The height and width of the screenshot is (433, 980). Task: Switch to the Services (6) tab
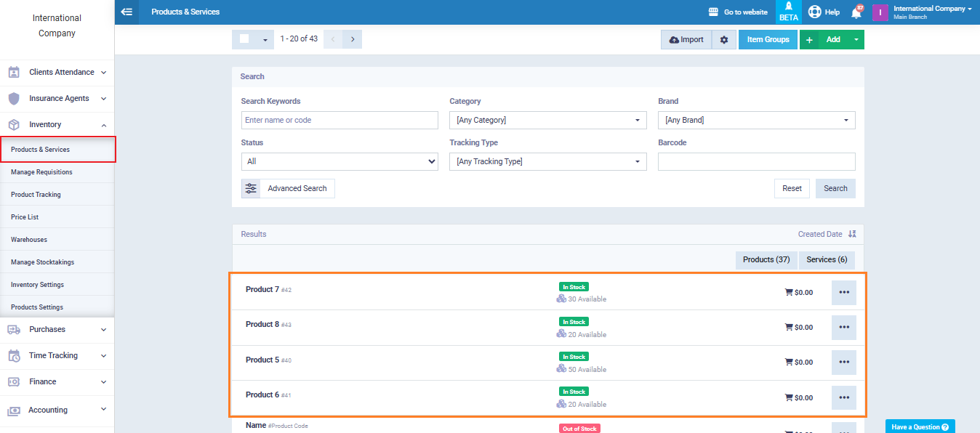[x=827, y=259]
